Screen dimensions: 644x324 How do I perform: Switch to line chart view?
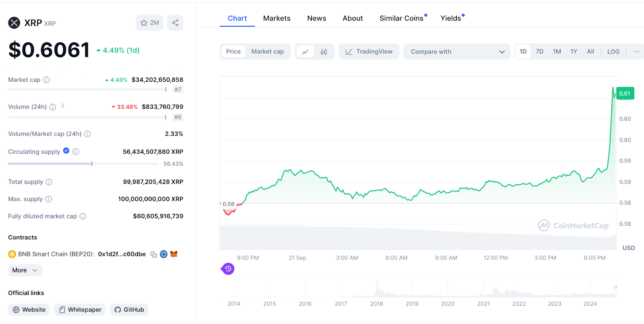[x=305, y=52]
